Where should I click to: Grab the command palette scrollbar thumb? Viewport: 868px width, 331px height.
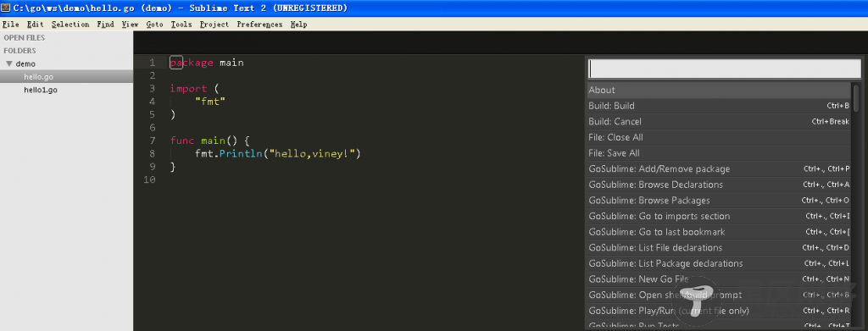tap(856, 97)
